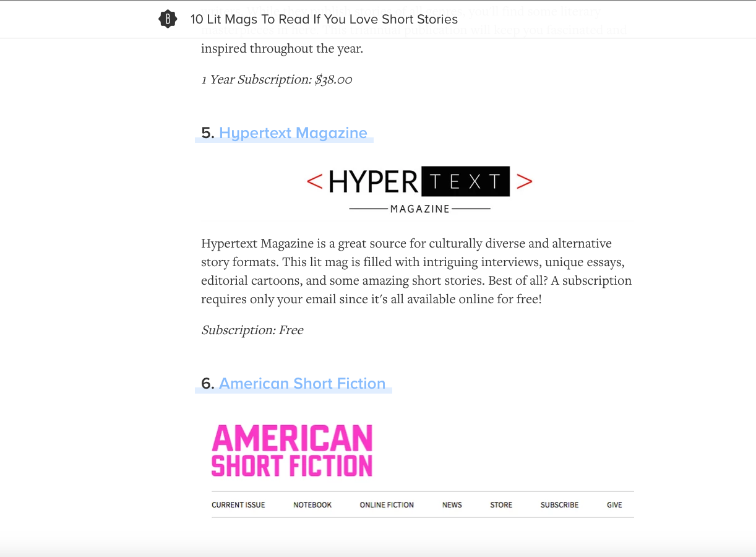Viewport: 756px width, 557px height.
Task: Click the Bustle logo badge icon
Action: [x=168, y=19]
